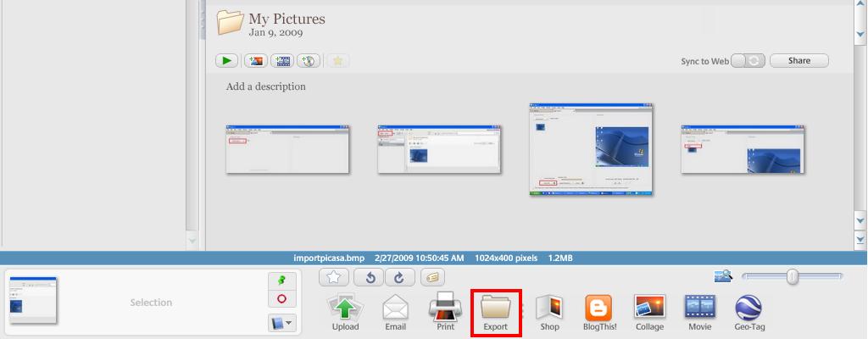Image resolution: width=868 pixels, height=339 pixels.
Task: Toggle the Sync to Web switch
Action: (x=748, y=61)
